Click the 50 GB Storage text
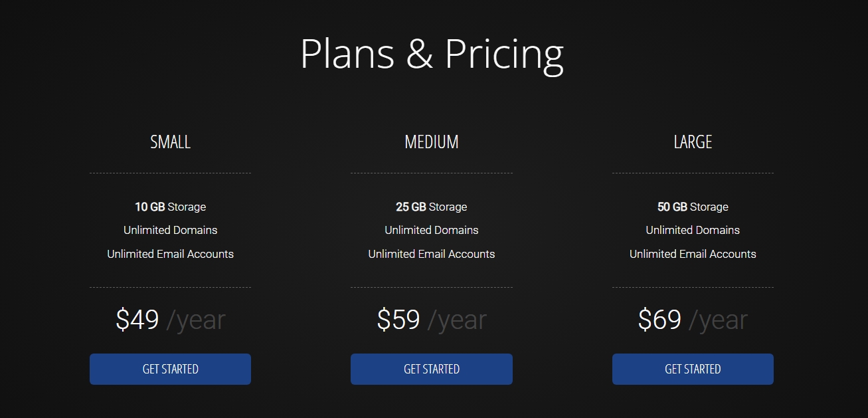Screen dimensions: 868x418 (x=693, y=207)
